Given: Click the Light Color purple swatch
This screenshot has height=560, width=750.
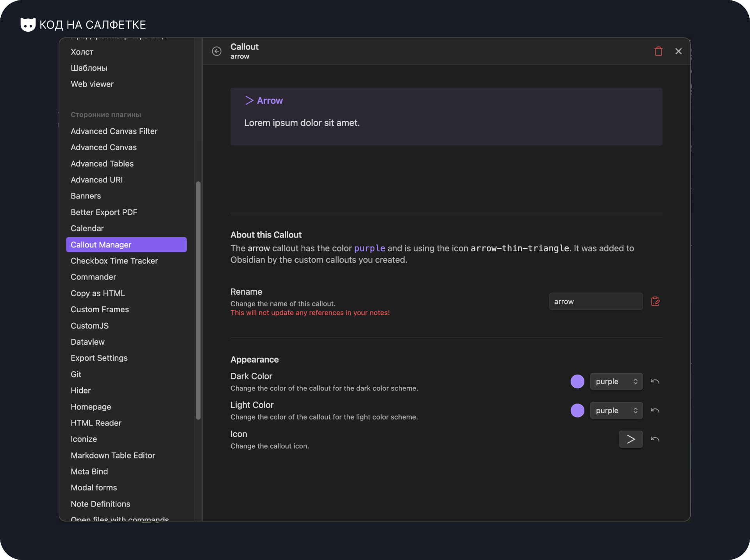Looking at the screenshot, I should tap(577, 410).
